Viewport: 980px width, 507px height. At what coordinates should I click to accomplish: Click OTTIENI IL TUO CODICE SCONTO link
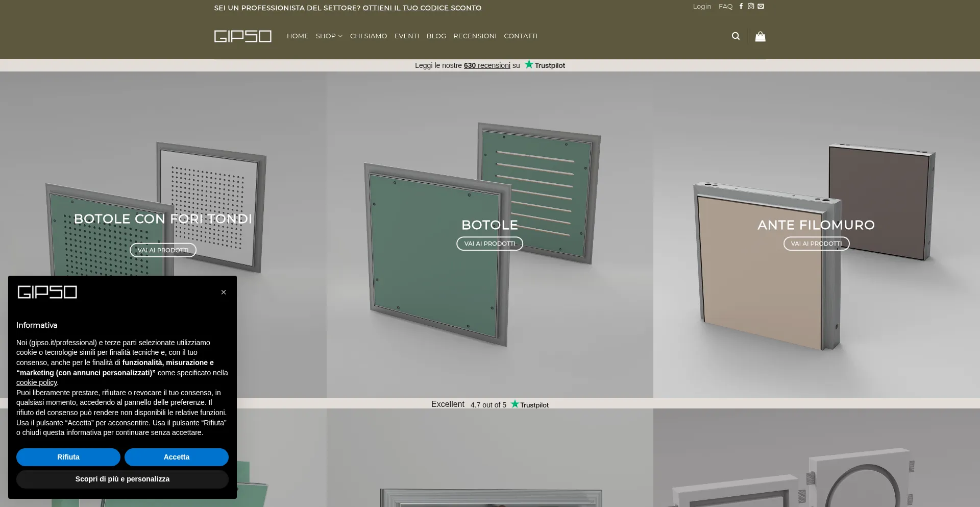click(x=422, y=8)
